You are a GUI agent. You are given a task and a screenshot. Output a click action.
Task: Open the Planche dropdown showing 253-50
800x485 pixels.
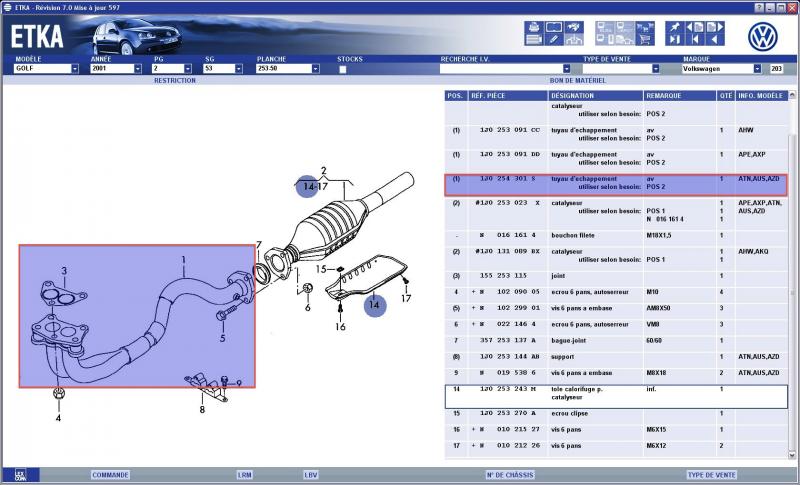pos(315,69)
